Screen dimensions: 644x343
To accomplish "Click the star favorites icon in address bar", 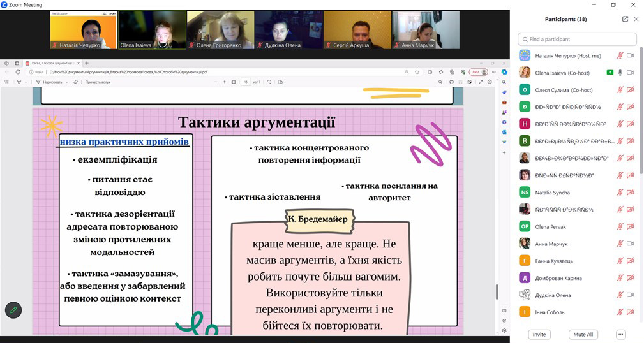I will coord(417,72).
